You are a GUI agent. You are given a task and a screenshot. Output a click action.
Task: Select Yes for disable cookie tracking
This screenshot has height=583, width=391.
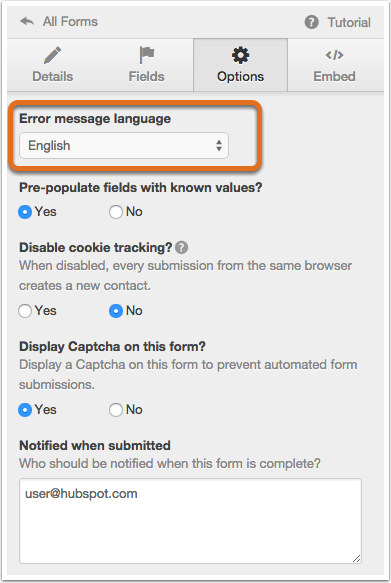[25, 311]
